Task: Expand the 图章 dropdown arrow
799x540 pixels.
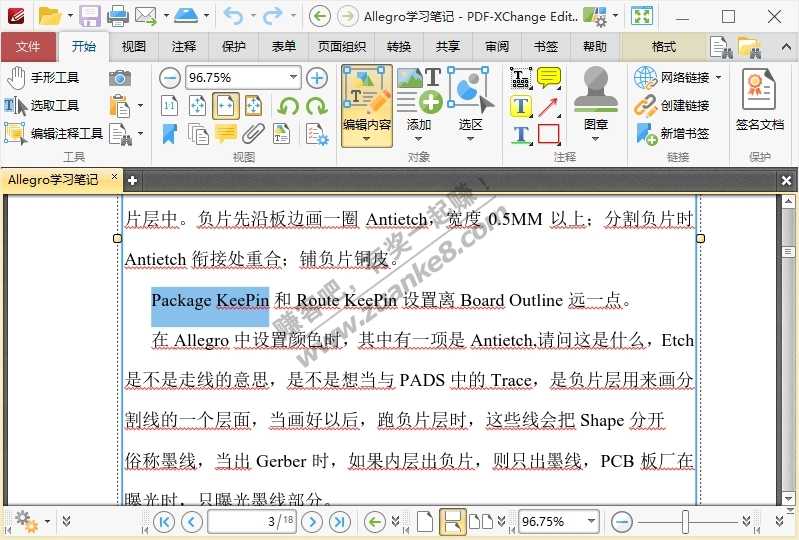Action: pyautogui.click(x=595, y=139)
